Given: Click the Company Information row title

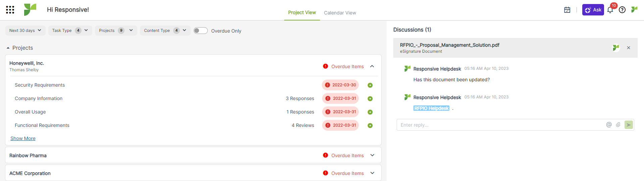Looking at the screenshot, I should [x=39, y=98].
